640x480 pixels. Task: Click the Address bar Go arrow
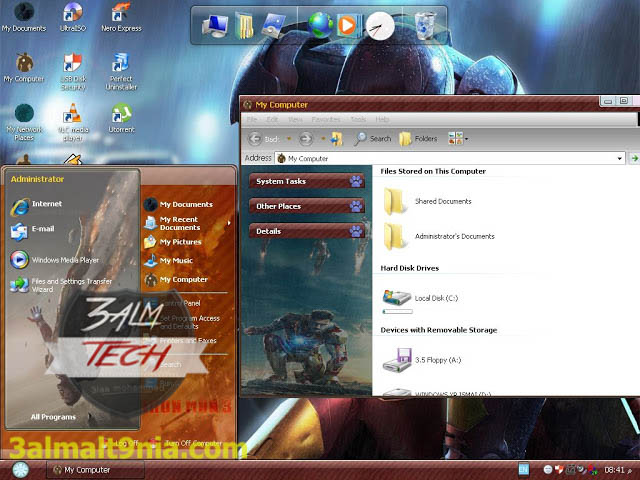coord(634,158)
